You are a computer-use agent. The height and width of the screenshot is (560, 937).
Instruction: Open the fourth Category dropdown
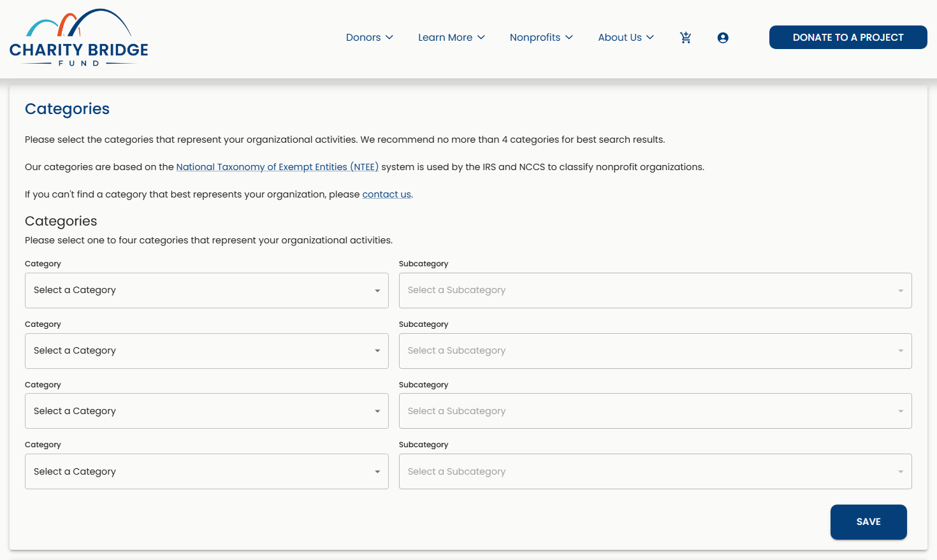point(207,471)
